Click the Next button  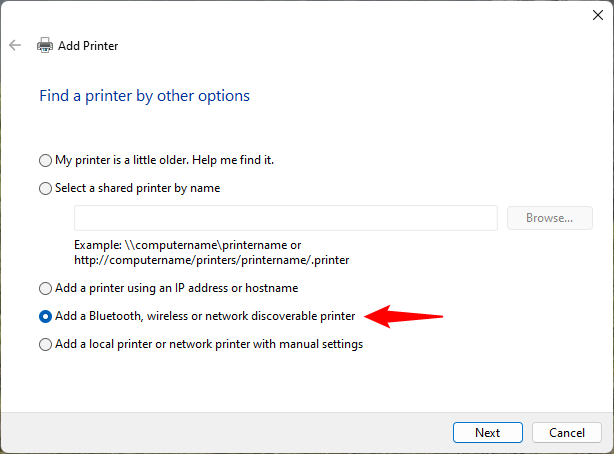pos(488,432)
